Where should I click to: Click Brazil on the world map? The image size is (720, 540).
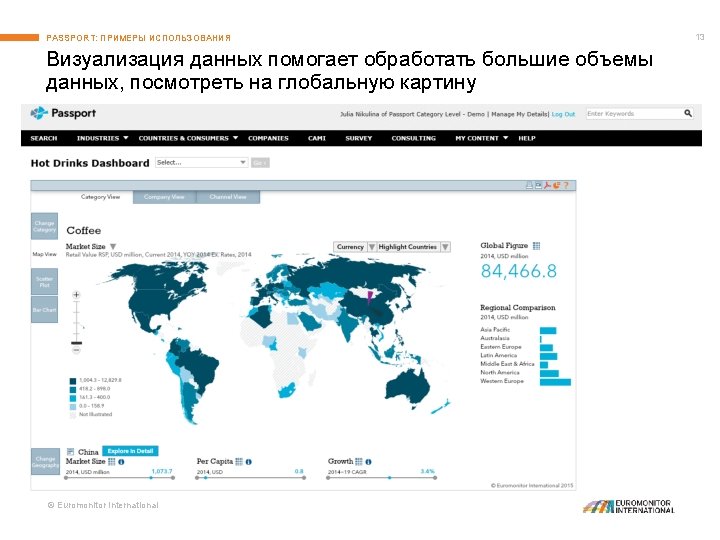(202, 367)
